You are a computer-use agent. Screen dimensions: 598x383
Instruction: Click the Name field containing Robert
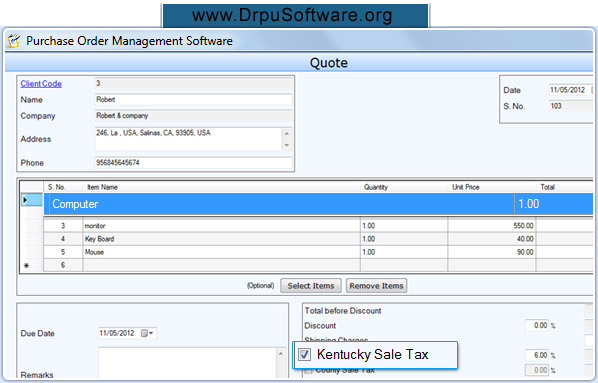click(x=193, y=100)
